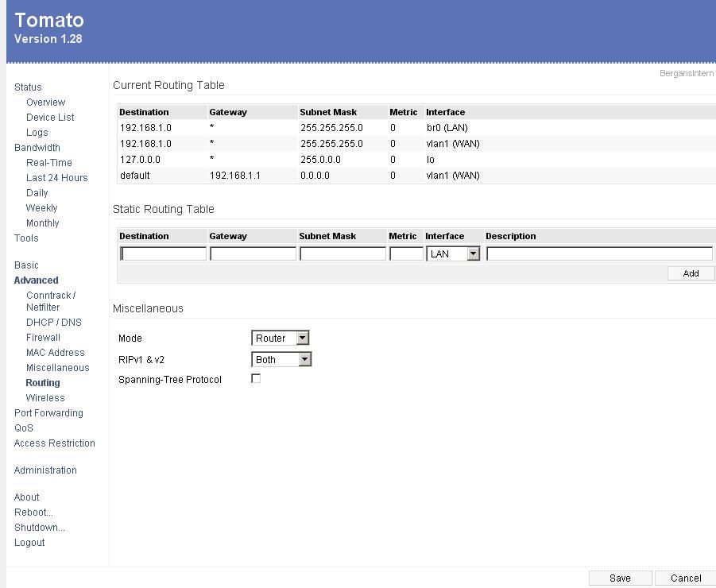Click the static route Description field

coord(599,253)
